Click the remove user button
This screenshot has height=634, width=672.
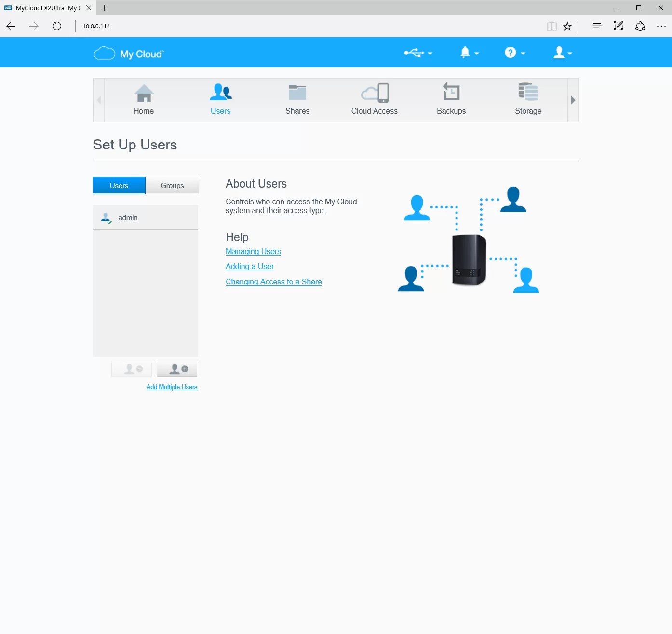tap(132, 369)
